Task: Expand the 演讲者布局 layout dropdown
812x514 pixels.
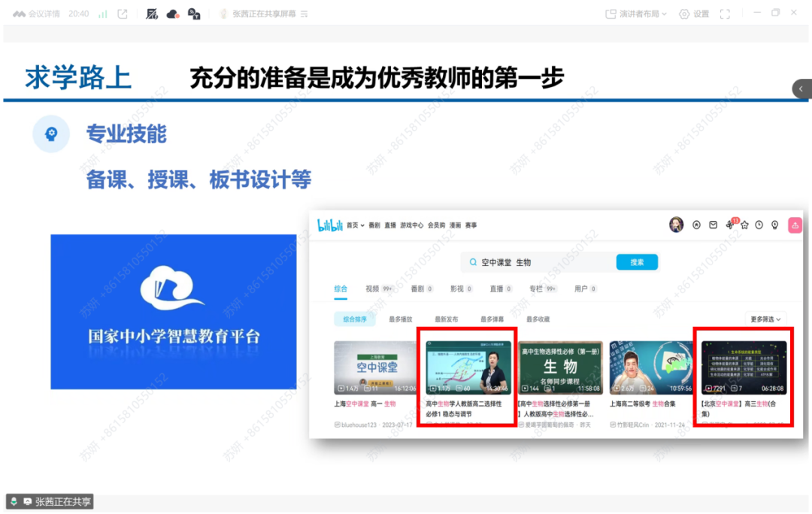Action: coord(636,14)
